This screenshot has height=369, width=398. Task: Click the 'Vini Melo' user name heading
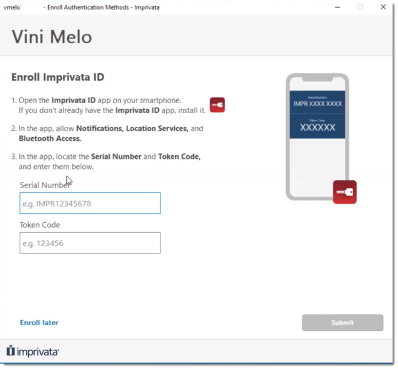(x=52, y=37)
